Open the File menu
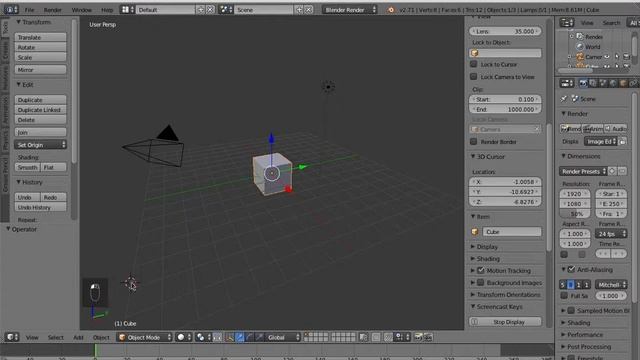The image size is (640, 360). click(29, 10)
